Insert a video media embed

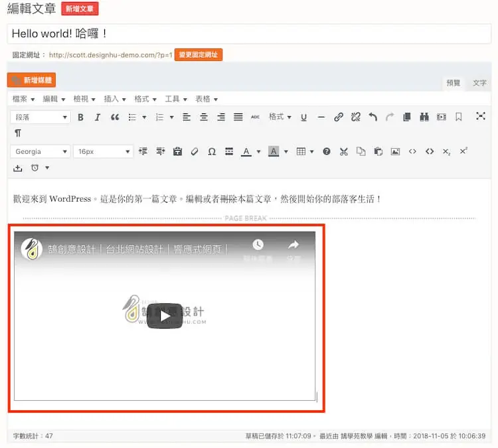[441, 117]
